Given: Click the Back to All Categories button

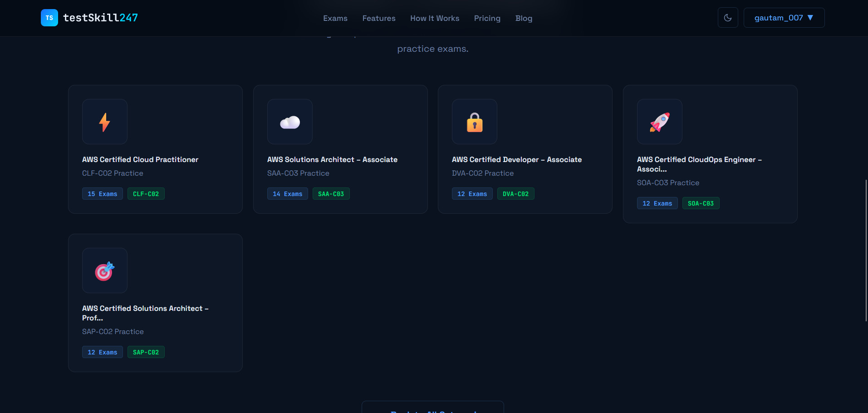Looking at the screenshot, I should click(x=432, y=410).
